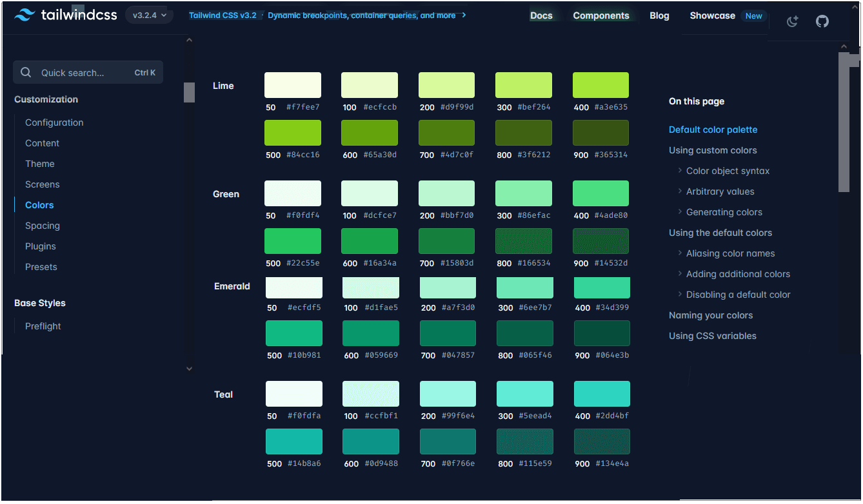863x504 pixels.
Task: Focus the Quick search field
Action: [x=88, y=73]
